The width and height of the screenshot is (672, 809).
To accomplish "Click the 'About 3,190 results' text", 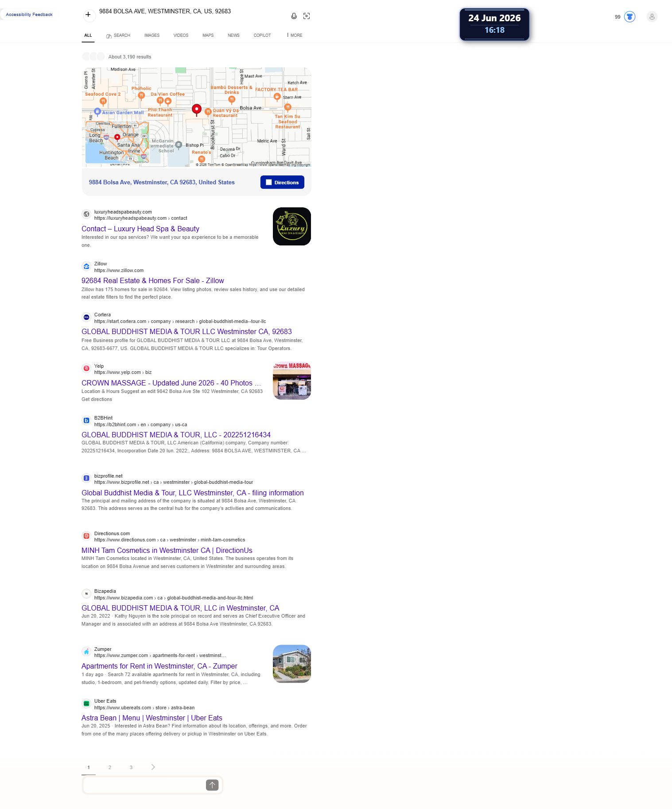I will (130, 57).
